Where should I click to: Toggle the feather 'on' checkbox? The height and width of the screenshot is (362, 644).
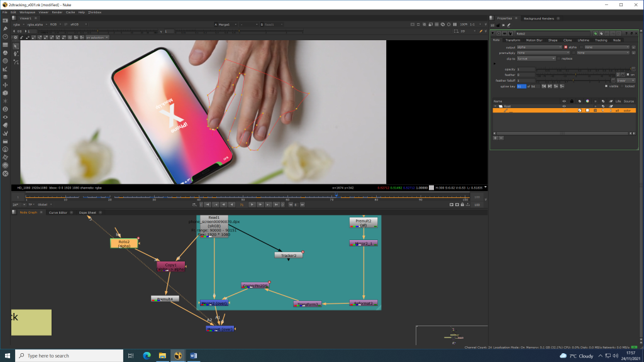[628, 75]
